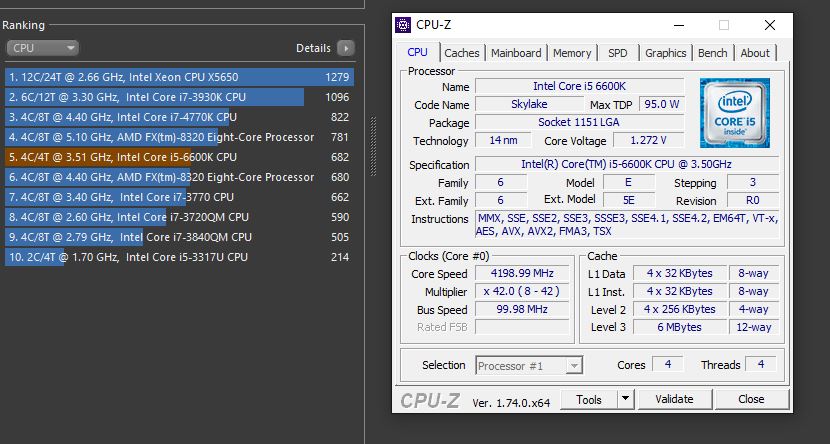Switch to the Mainboard tab
Screen dimensions: 830x444
516,53
